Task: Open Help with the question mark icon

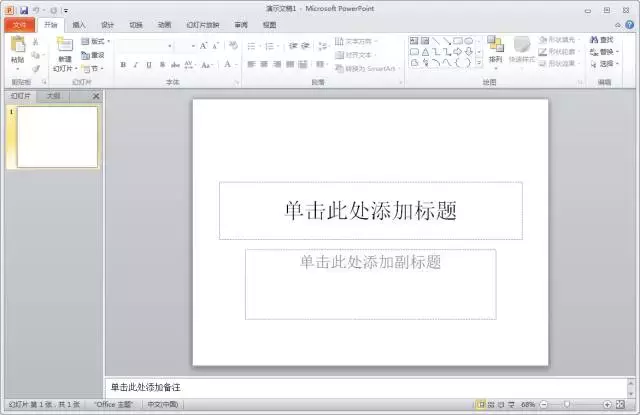Action: click(630, 24)
